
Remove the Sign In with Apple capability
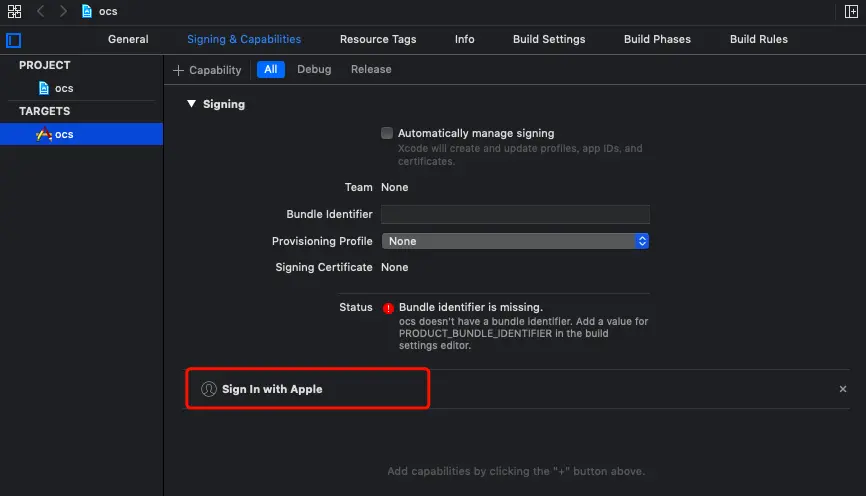tap(842, 389)
